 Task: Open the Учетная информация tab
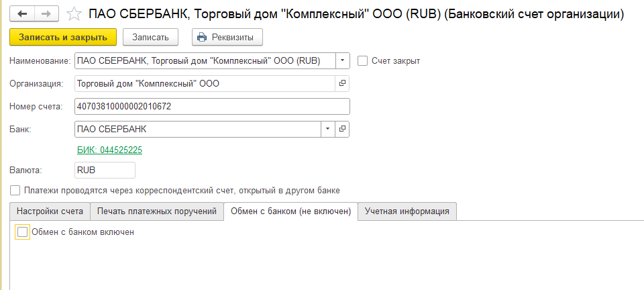(x=407, y=211)
